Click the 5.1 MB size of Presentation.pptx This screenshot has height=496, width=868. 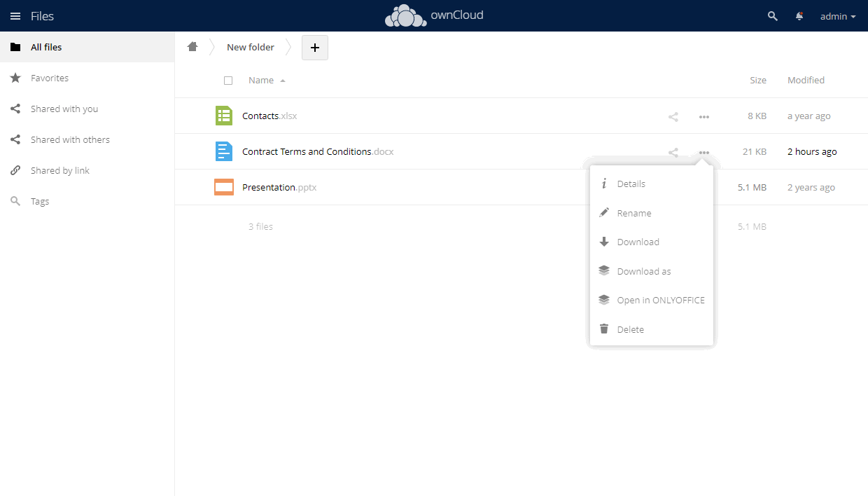(752, 188)
